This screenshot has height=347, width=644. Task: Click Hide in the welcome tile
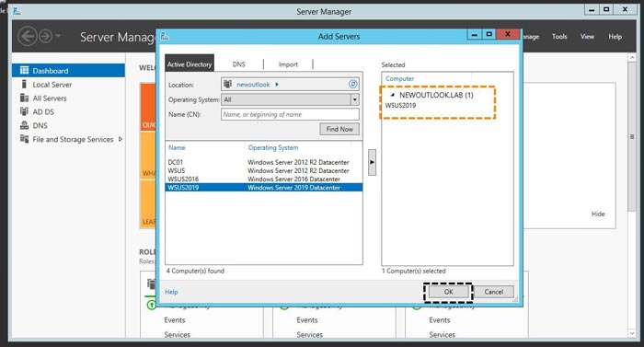coord(598,214)
